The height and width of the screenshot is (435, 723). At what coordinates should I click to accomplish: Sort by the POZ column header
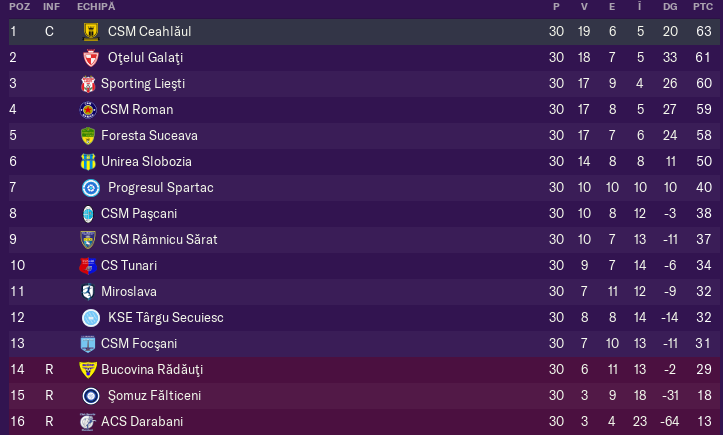(19, 7)
